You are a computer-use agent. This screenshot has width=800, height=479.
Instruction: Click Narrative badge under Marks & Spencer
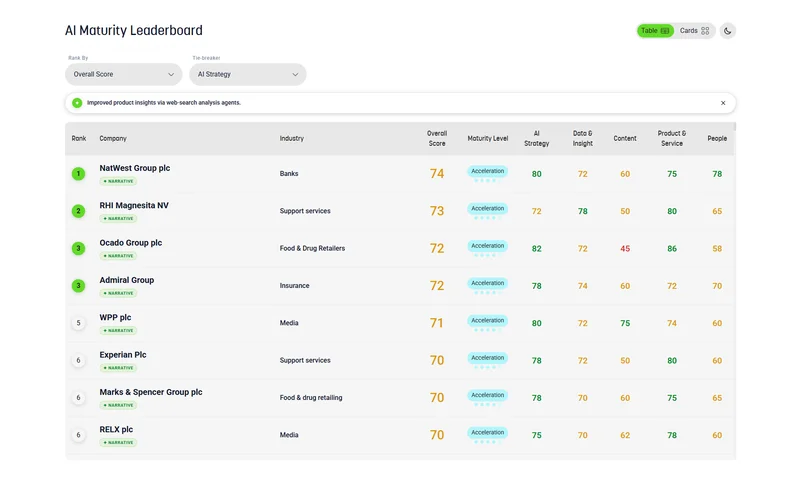pos(118,405)
